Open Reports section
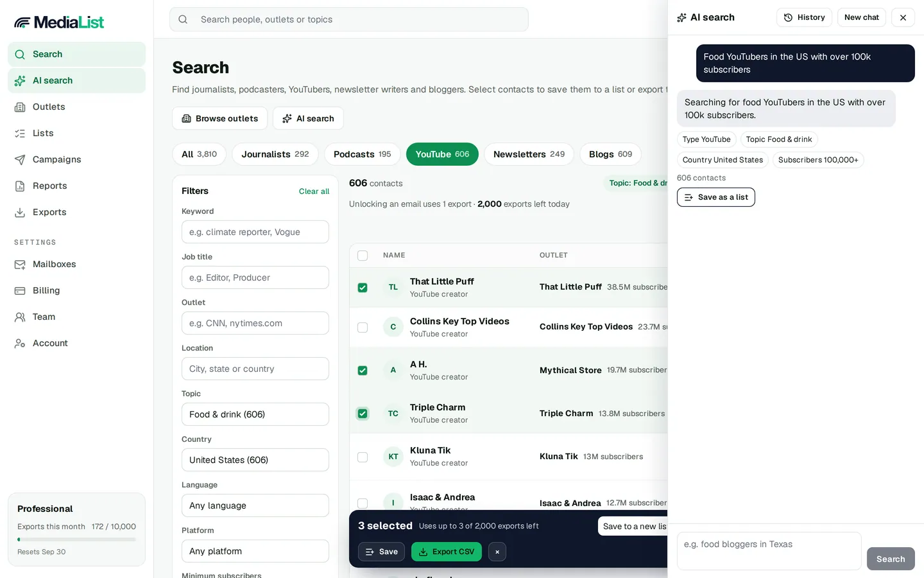 [76, 186]
